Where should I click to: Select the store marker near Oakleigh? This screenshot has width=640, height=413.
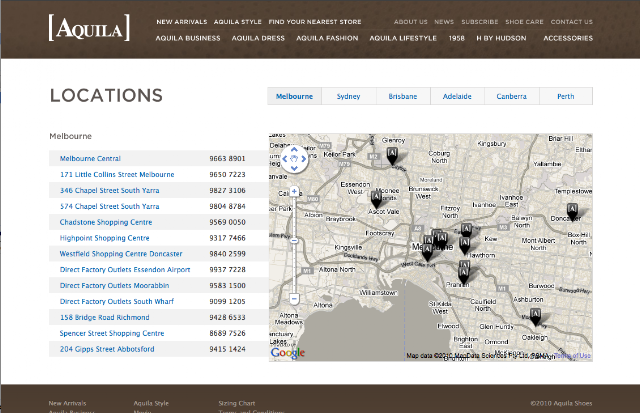click(535, 317)
